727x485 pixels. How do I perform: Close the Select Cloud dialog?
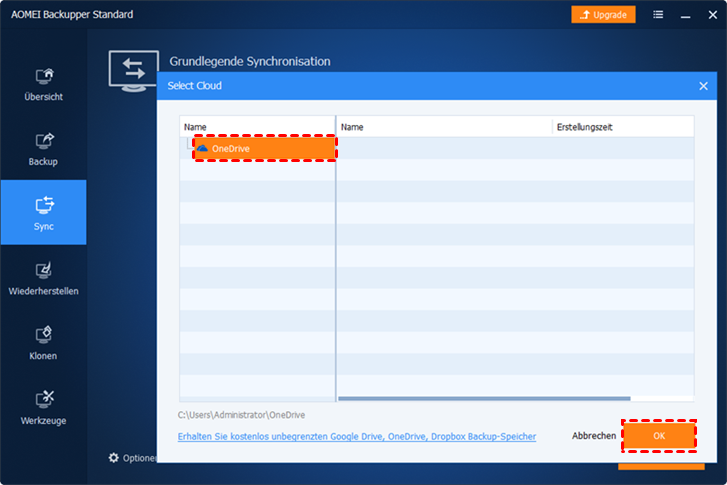click(703, 86)
